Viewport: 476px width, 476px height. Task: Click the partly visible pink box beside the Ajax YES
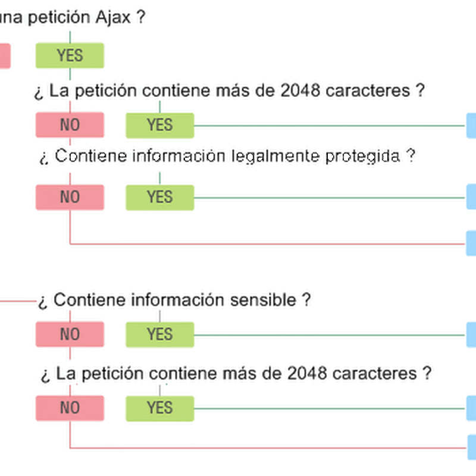(5, 56)
